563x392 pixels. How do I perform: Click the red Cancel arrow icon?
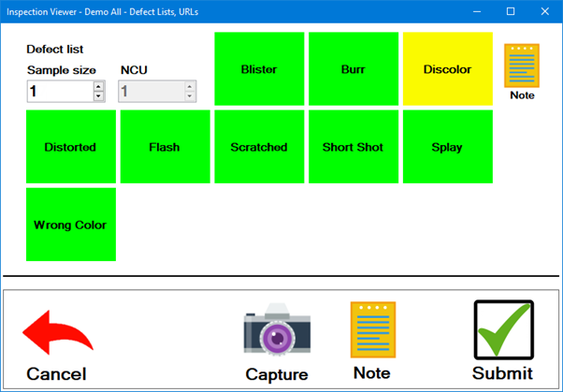57,335
